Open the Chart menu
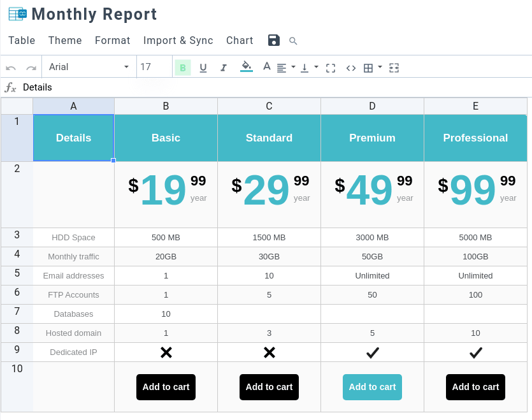 point(240,41)
